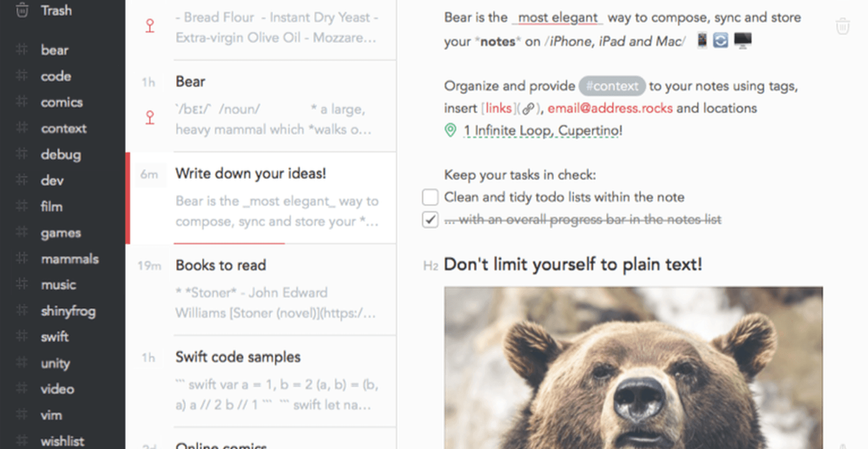This screenshot has width=868, height=449.
Task: Select the comics tag in sidebar
Action: [62, 102]
